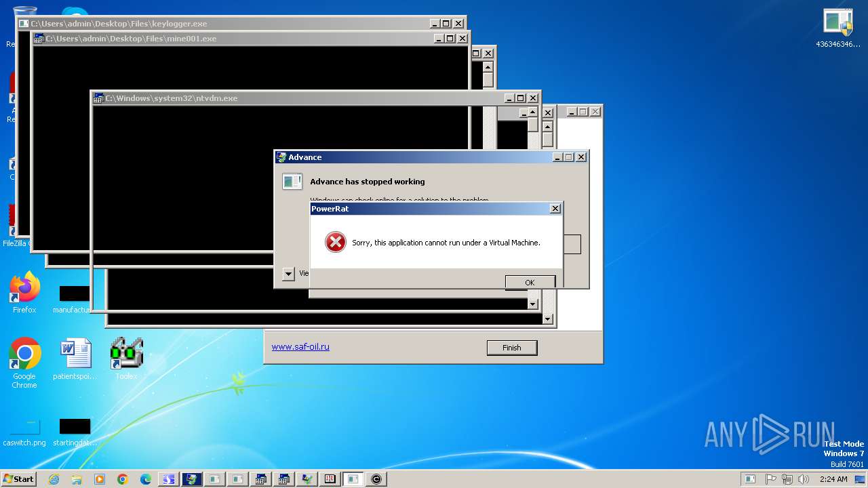Close the ntvdm.exe console window
The image size is (868, 488).
pyautogui.click(x=532, y=98)
